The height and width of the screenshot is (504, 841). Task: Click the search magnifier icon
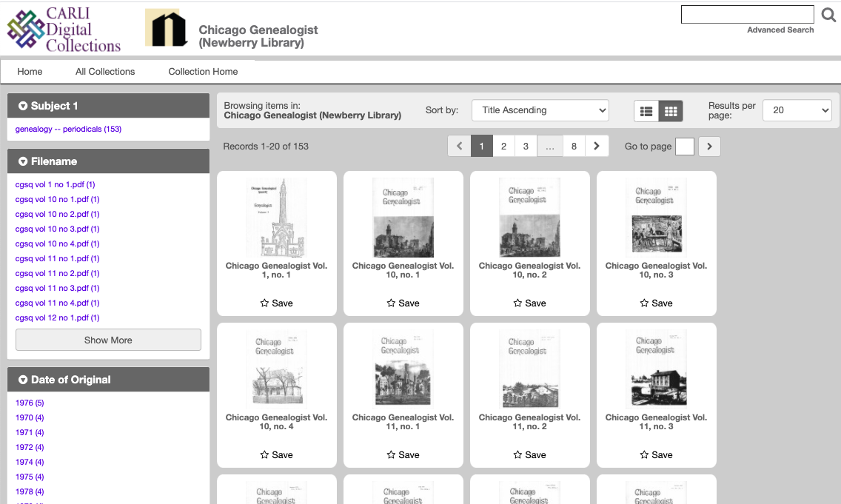tap(828, 15)
